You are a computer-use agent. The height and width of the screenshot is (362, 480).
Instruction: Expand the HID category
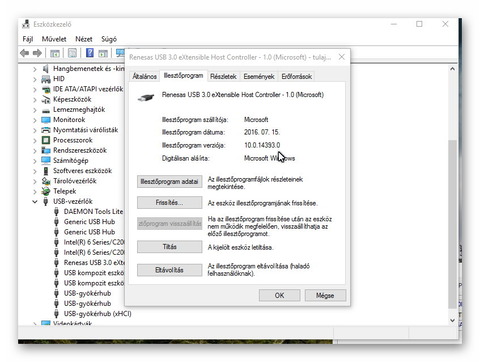(x=35, y=79)
